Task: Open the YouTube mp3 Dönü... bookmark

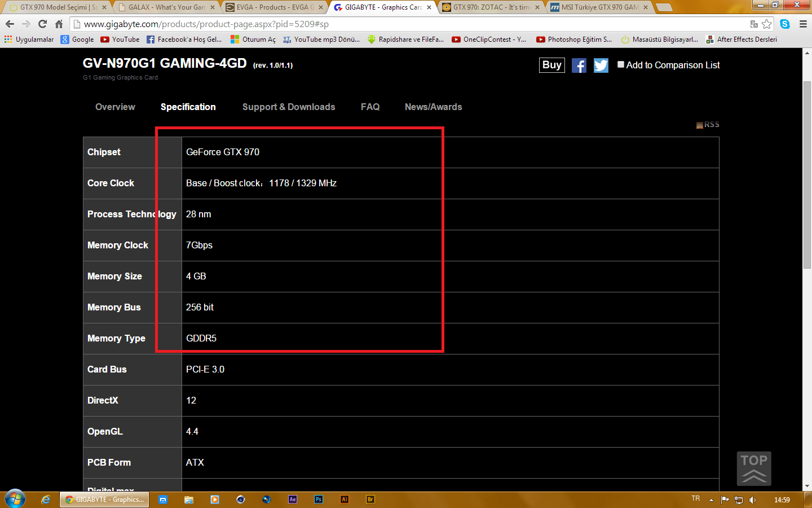Action: point(321,40)
